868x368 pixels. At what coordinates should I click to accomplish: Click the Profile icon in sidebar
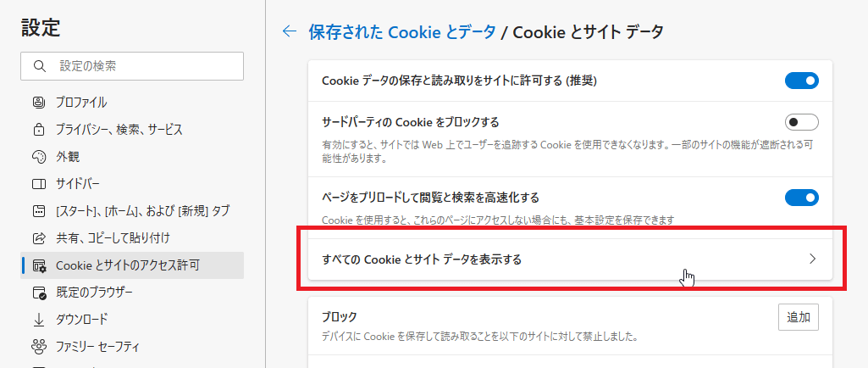point(38,103)
